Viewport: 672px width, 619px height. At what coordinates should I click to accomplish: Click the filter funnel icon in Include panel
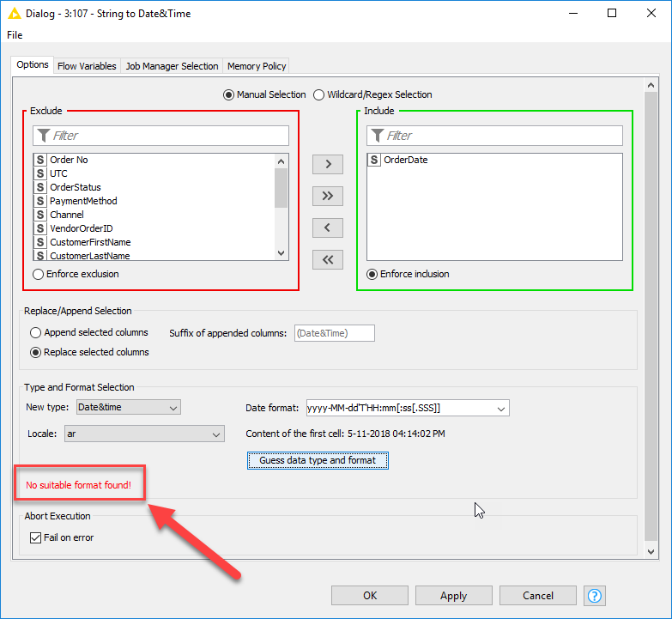(x=376, y=136)
